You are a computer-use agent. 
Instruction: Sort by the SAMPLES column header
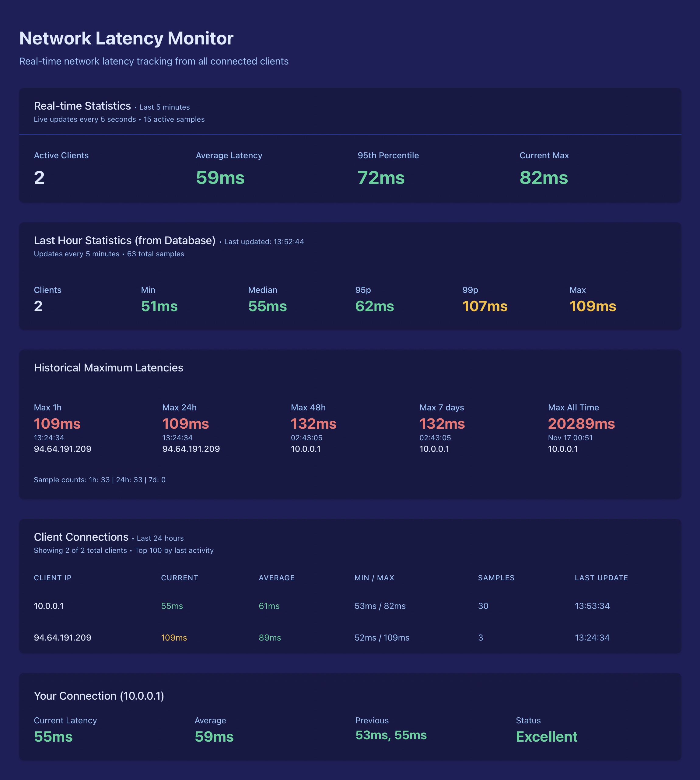(x=496, y=578)
